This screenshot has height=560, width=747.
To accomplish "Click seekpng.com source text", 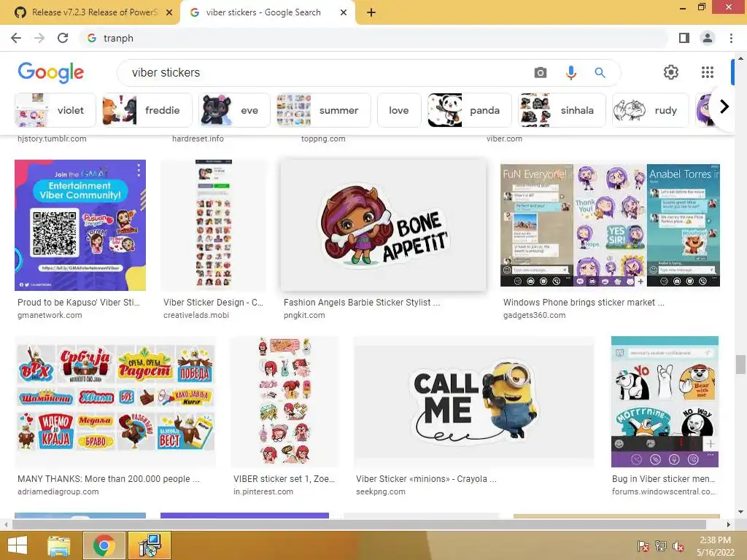I will tap(381, 492).
